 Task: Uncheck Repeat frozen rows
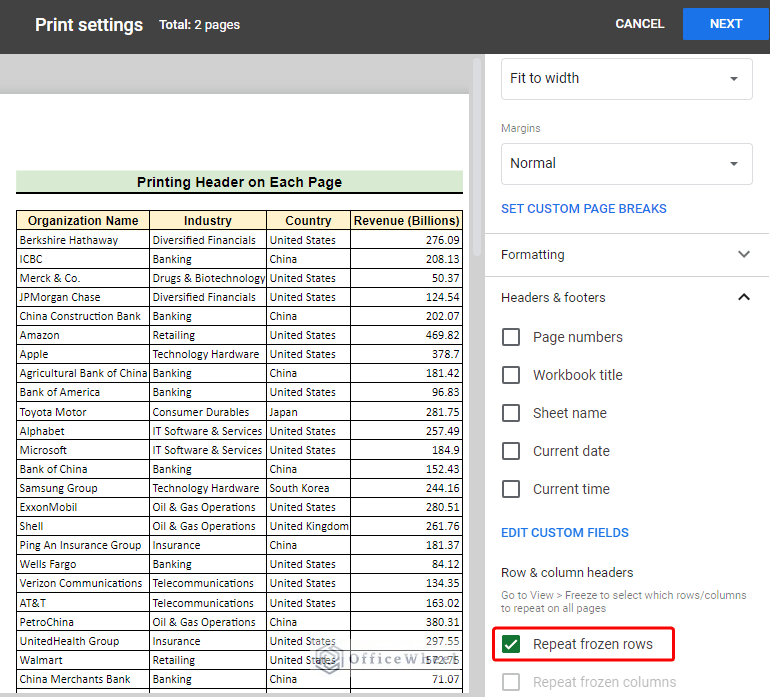click(x=511, y=645)
